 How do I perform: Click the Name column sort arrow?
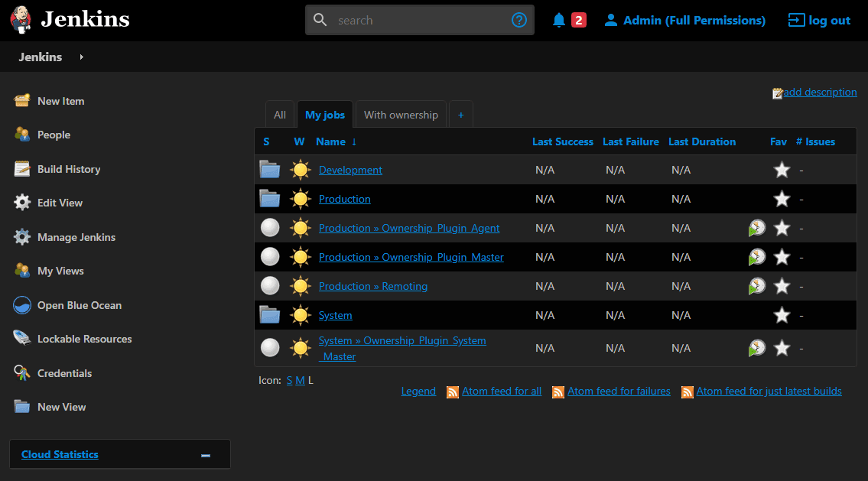(x=353, y=141)
